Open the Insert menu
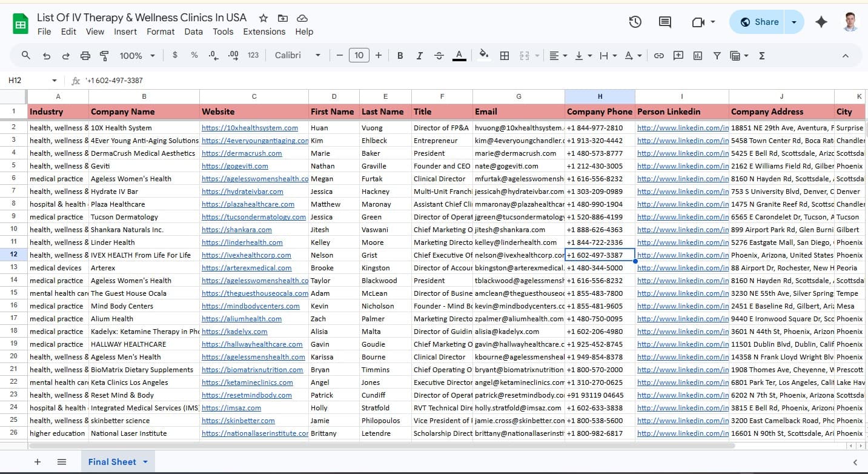The height and width of the screenshot is (474, 868). pyautogui.click(x=125, y=32)
